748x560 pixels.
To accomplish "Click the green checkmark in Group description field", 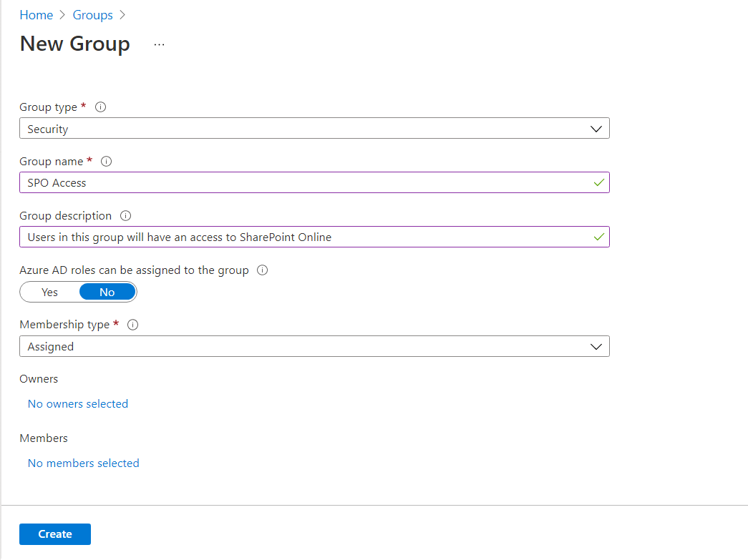I will [x=598, y=237].
